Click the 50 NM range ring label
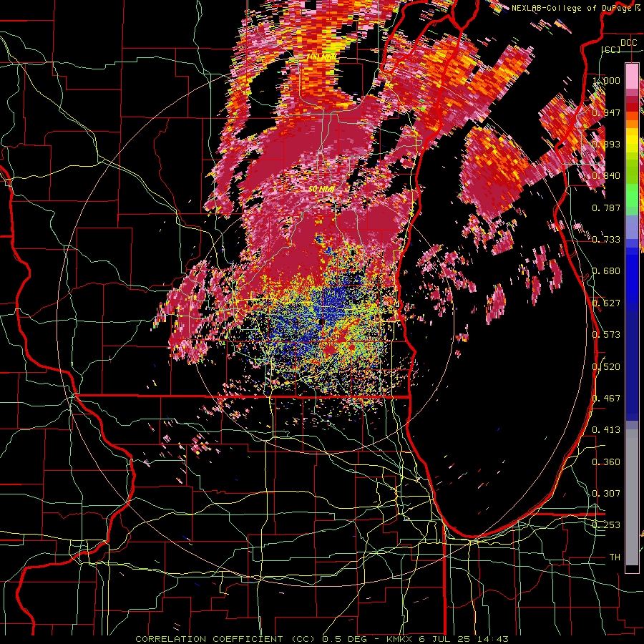The image size is (644, 644). (321, 189)
